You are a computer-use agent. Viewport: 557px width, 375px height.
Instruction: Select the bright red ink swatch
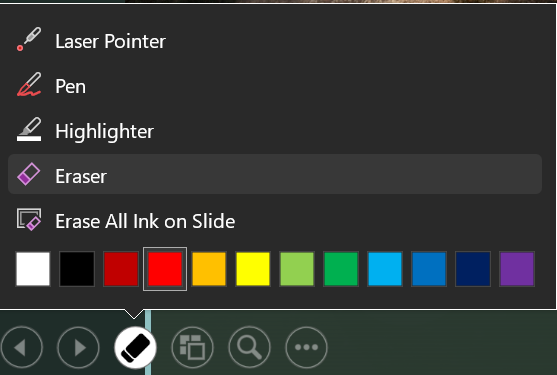[165, 269]
